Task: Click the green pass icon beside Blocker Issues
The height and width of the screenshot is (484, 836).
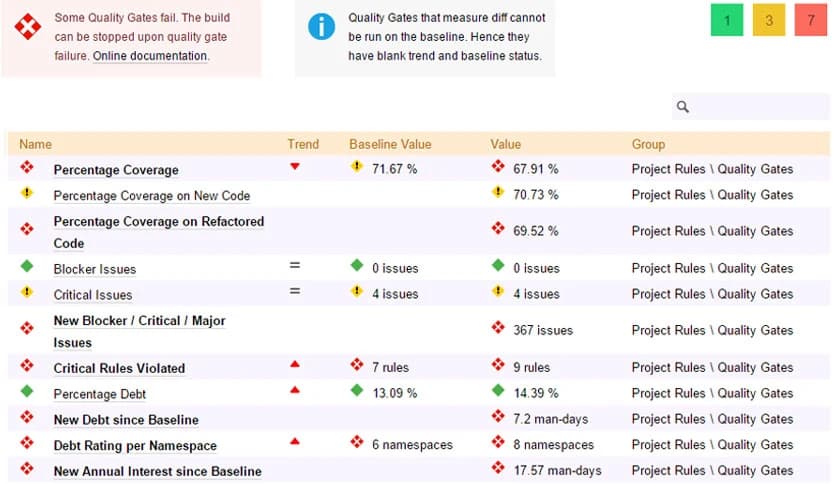Action: click(27, 267)
